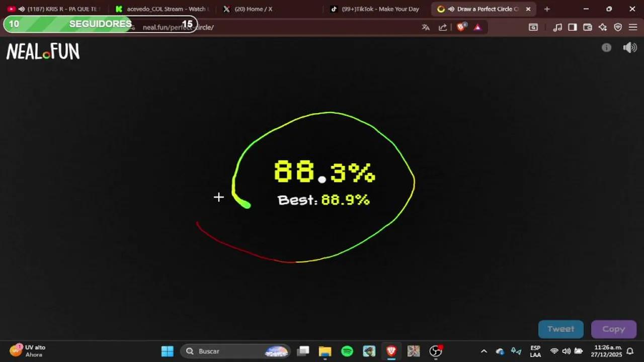Open Spotify from the taskbar
This screenshot has width=644, height=362.
(x=347, y=351)
